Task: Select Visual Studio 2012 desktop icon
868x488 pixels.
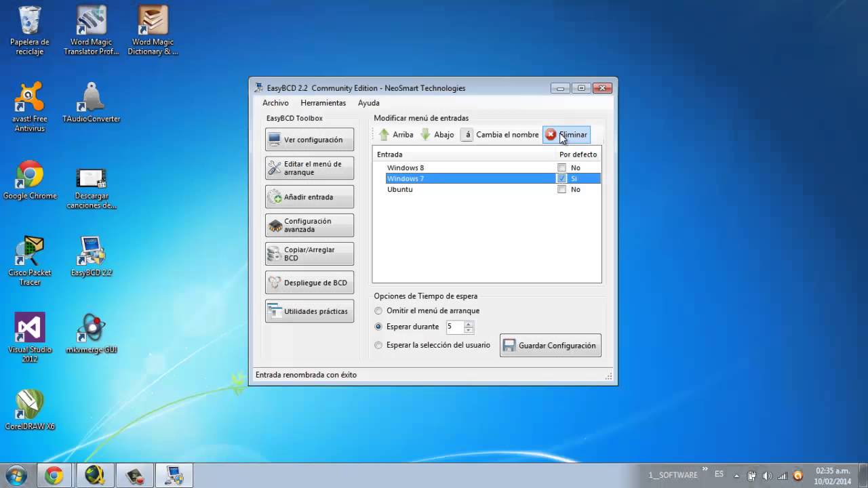Action: pyautogui.click(x=30, y=338)
